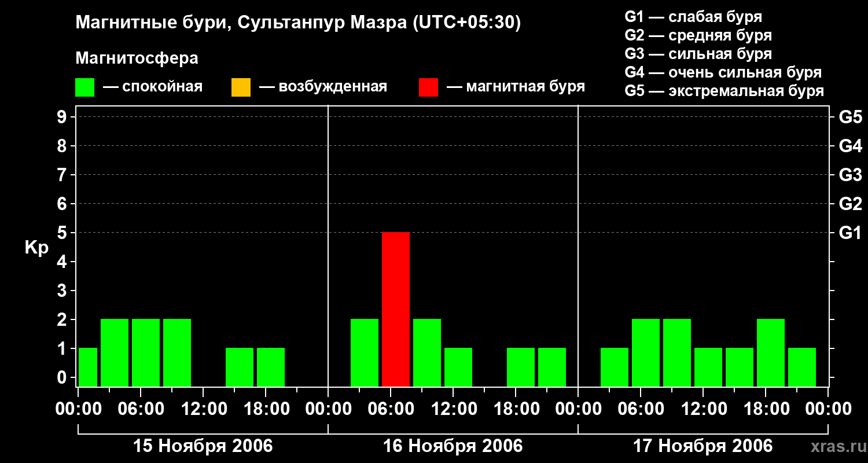The image size is (868, 463).
Task: Select the 'G5 — экстремальная буря' legend line
Action: pyautogui.click(x=724, y=91)
